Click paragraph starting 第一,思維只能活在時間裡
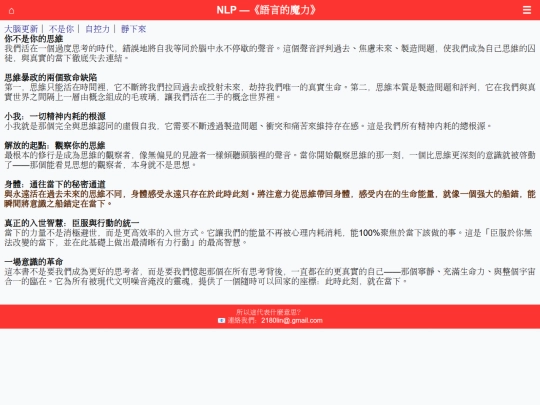Image resolution: width=540 pixels, height=405 pixels. [270, 92]
